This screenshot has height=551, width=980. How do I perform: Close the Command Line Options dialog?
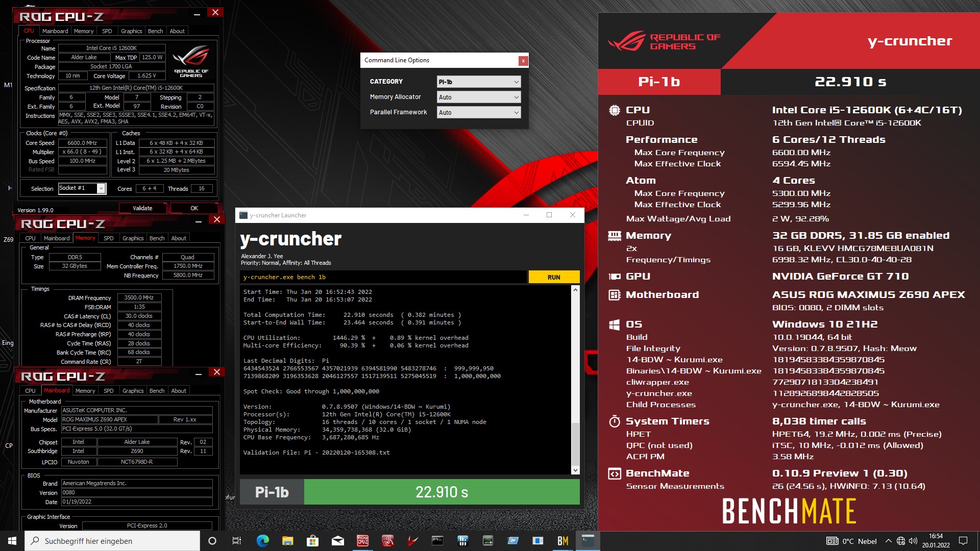click(x=523, y=61)
